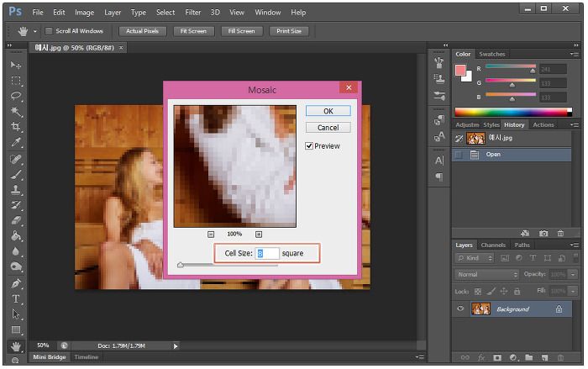The width and height of the screenshot is (588, 369).
Task: Enable Scroll All Windows checkbox
Action: coord(49,31)
